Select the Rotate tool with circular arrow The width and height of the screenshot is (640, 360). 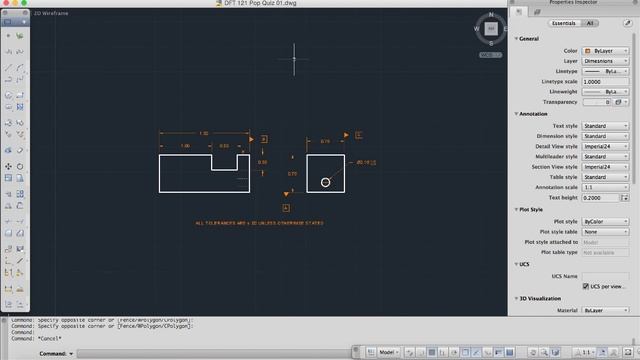point(20,166)
